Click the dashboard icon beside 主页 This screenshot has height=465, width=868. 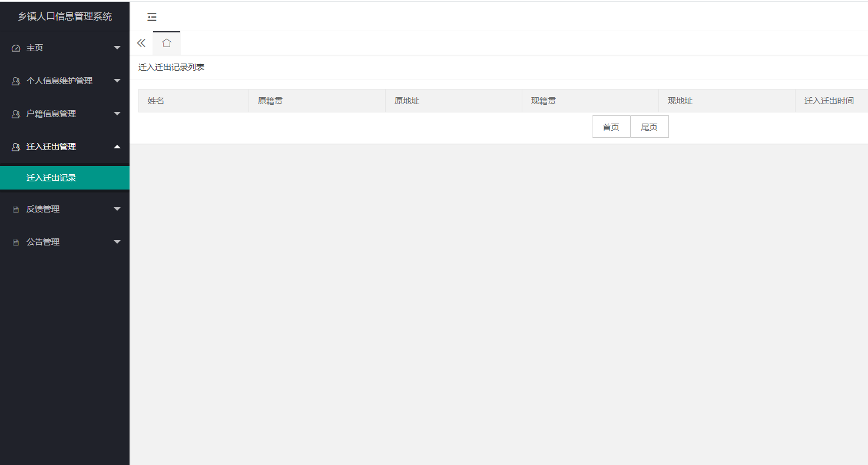click(16, 48)
